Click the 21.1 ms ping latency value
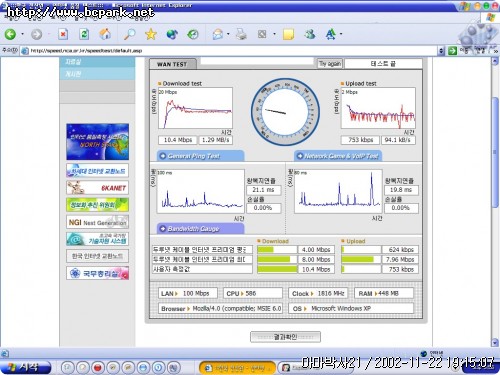 point(263,190)
